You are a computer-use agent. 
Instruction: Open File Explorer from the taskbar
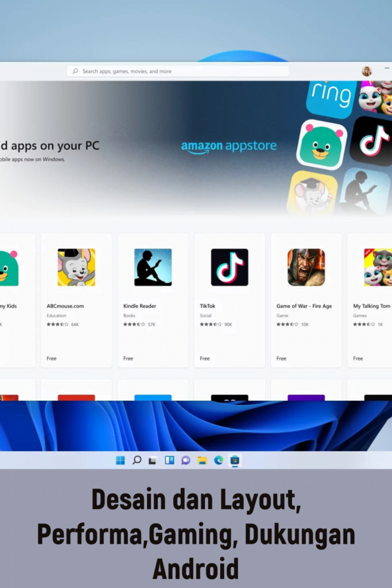(x=202, y=460)
